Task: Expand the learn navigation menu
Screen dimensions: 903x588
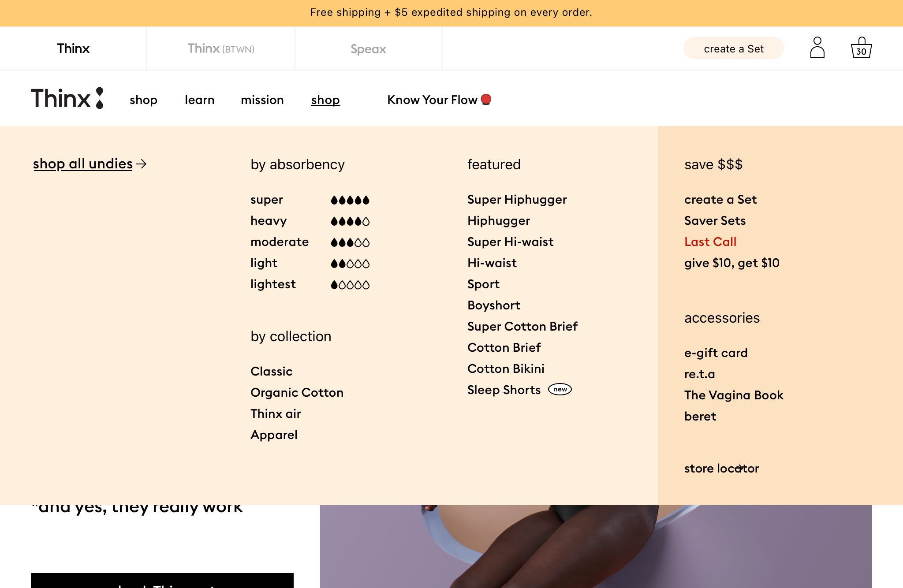Action: pyautogui.click(x=199, y=100)
